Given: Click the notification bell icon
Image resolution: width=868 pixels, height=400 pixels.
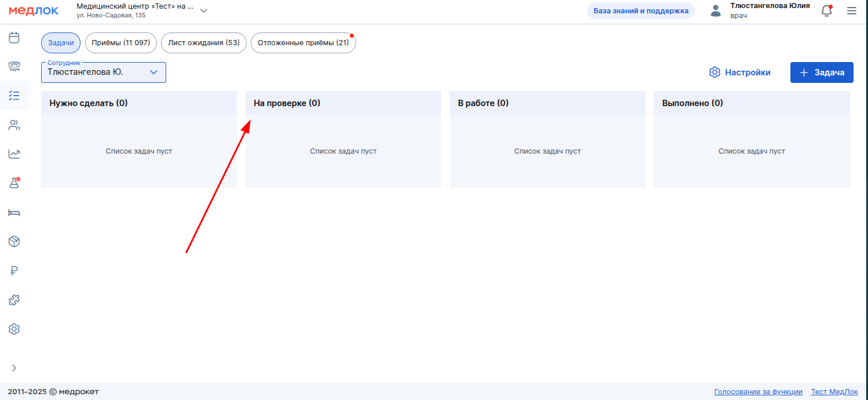Looking at the screenshot, I should click(826, 11).
